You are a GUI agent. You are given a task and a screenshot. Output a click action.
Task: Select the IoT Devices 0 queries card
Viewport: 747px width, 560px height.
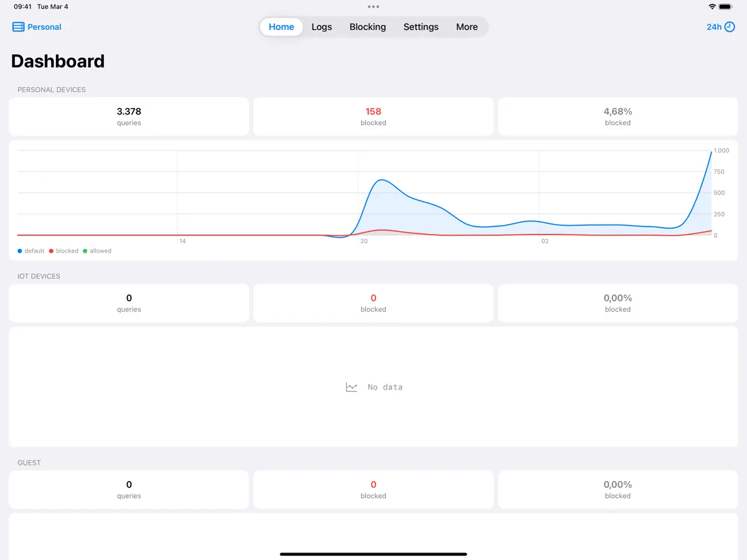[x=129, y=303]
